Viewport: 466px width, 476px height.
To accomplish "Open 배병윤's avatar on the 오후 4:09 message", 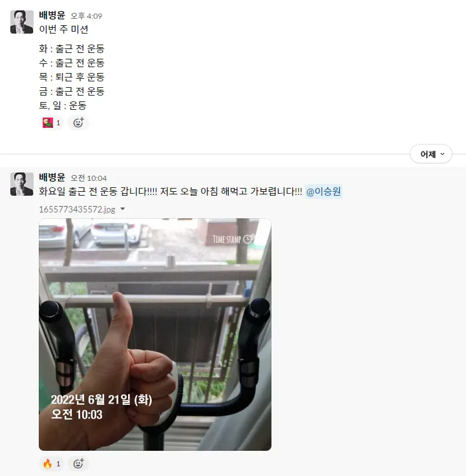I will click(x=21, y=22).
